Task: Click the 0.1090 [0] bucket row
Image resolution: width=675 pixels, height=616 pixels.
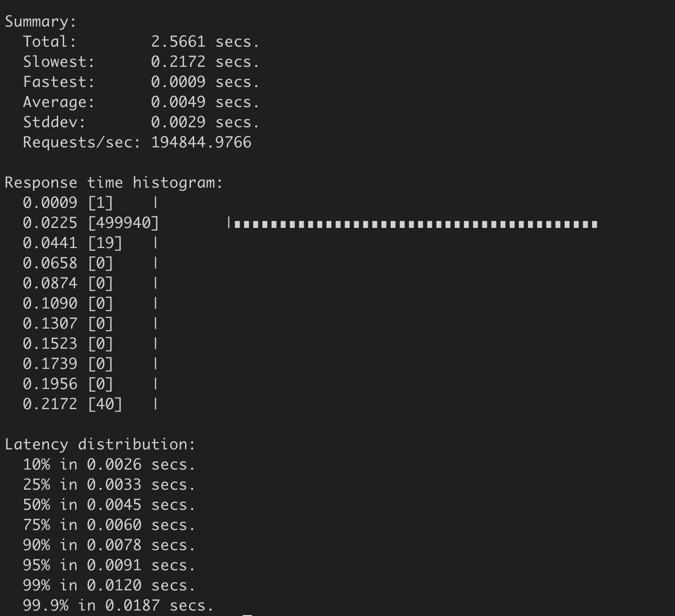Action: pos(90,303)
